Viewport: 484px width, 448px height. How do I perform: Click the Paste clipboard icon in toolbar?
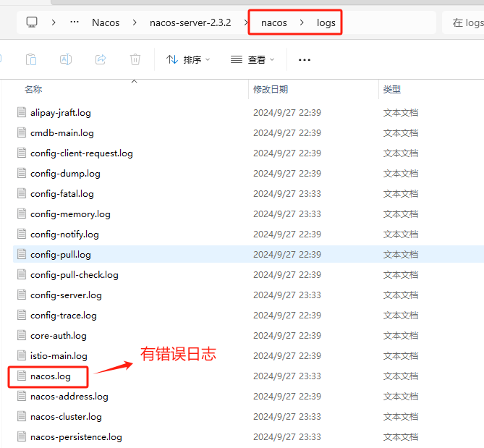(31, 59)
